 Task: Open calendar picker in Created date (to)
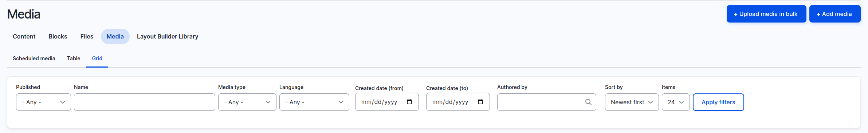click(x=480, y=102)
